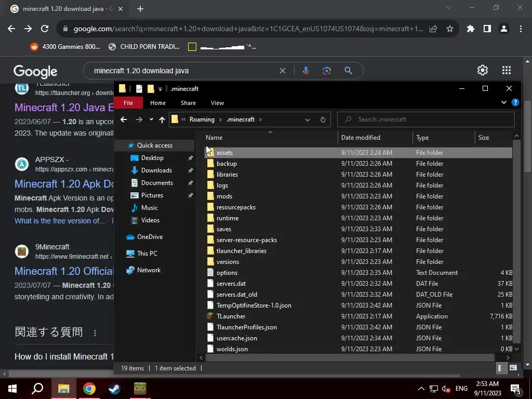Open options dots beside 関連する質問
The height and width of the screenshot is (399, 532).
95,333
